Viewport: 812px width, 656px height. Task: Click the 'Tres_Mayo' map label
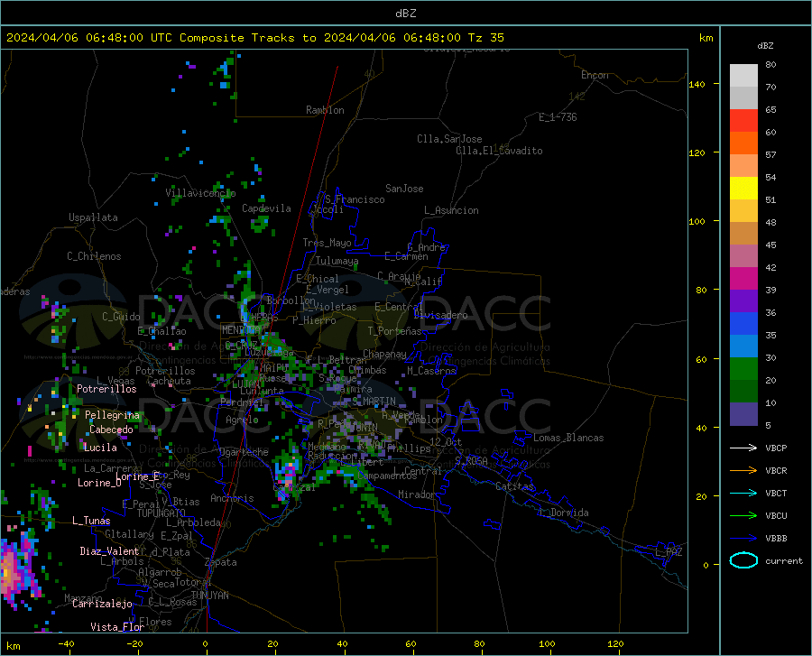[327, 243]
